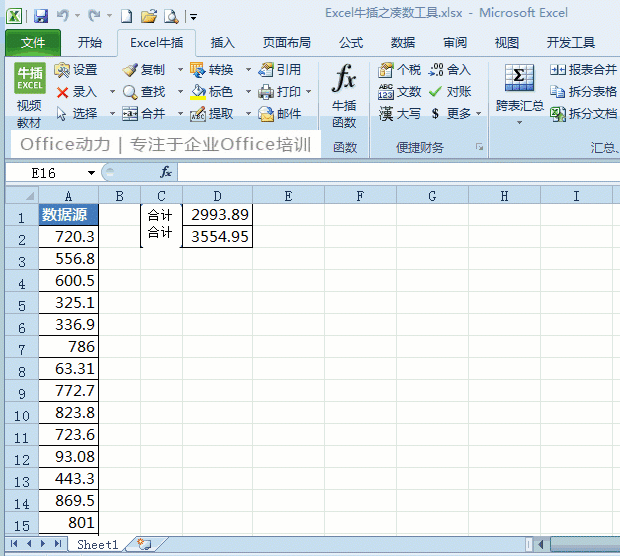Click the 邮件 mail tool
Viewport: 620px width, 556px height.
pyautogui.click(x=280, y=114)
